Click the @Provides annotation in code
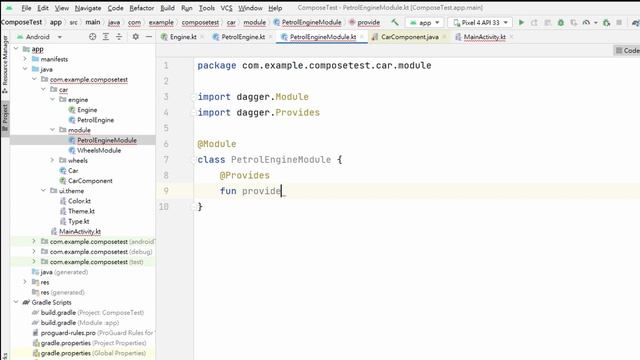The height and width of the screenshot is (360, 640). 244,175
